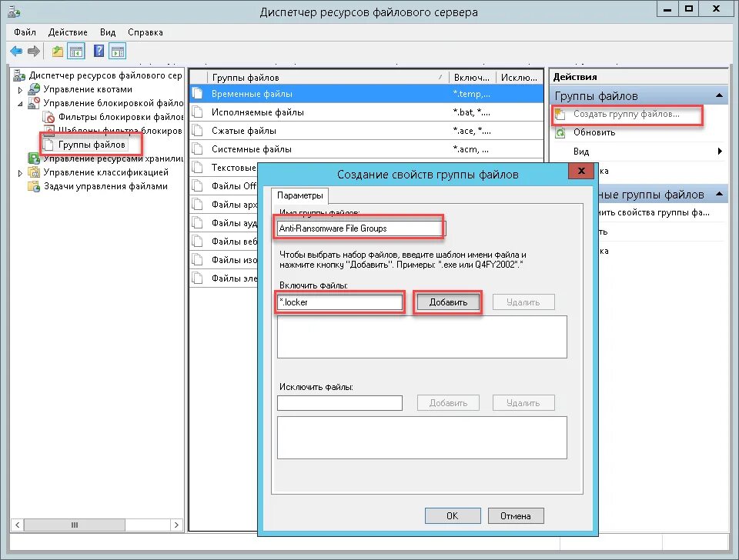
Task: Click the Исполняемые файлы row icon
Action: point(198,112)
